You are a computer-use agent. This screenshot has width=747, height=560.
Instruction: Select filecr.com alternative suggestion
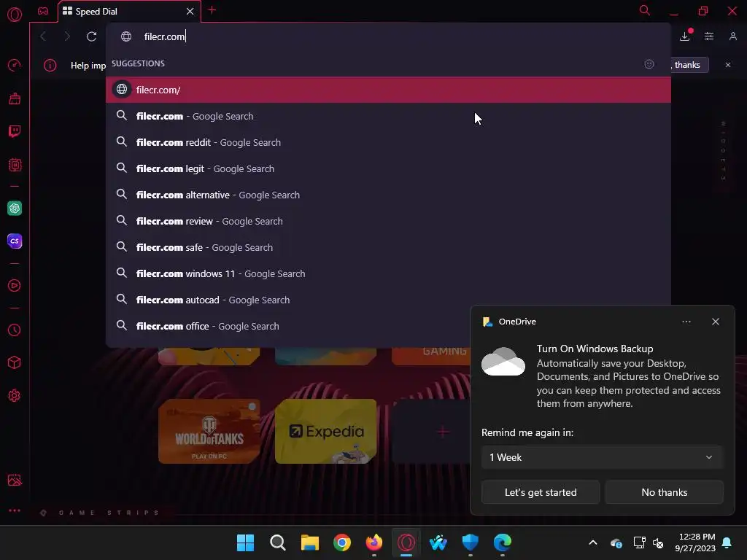(388, 194)
